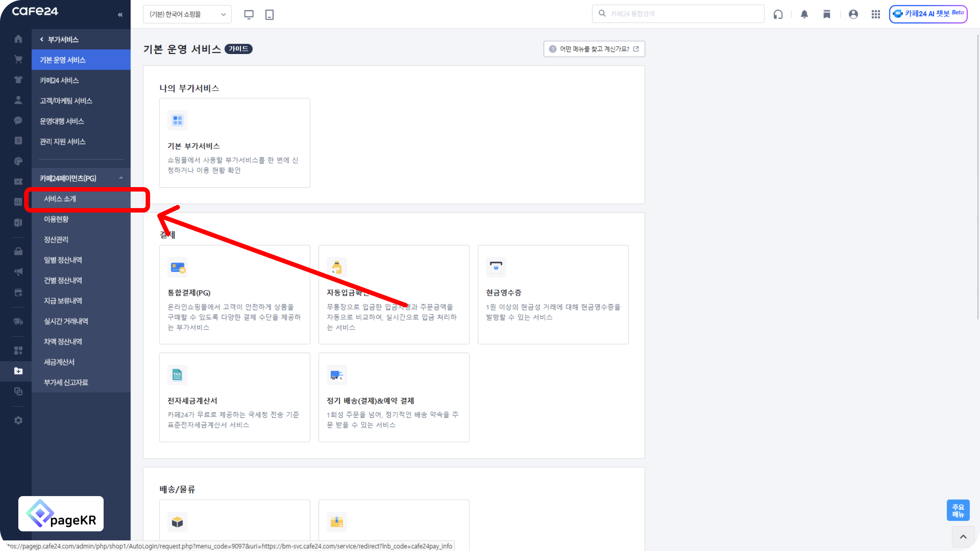The height and width of the screenshot is (551, 980).
Task: Select 이용현황 in the sidebar menu
Action: click(56, 219)
